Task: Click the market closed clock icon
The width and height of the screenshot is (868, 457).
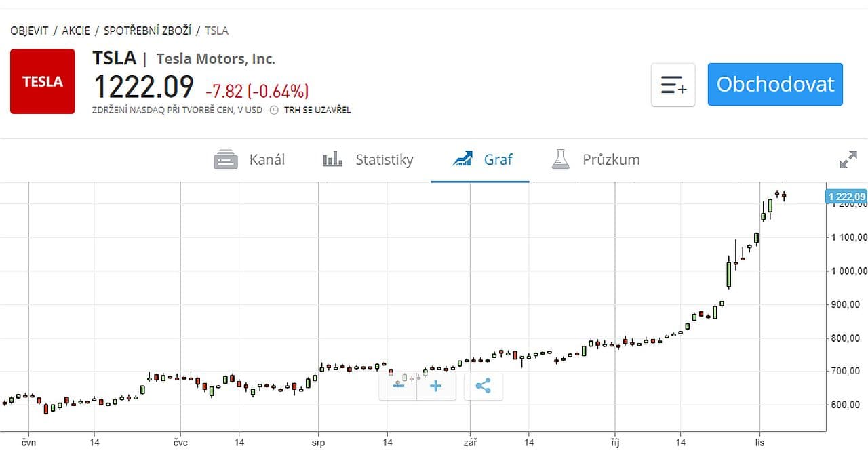Action: 274,110
